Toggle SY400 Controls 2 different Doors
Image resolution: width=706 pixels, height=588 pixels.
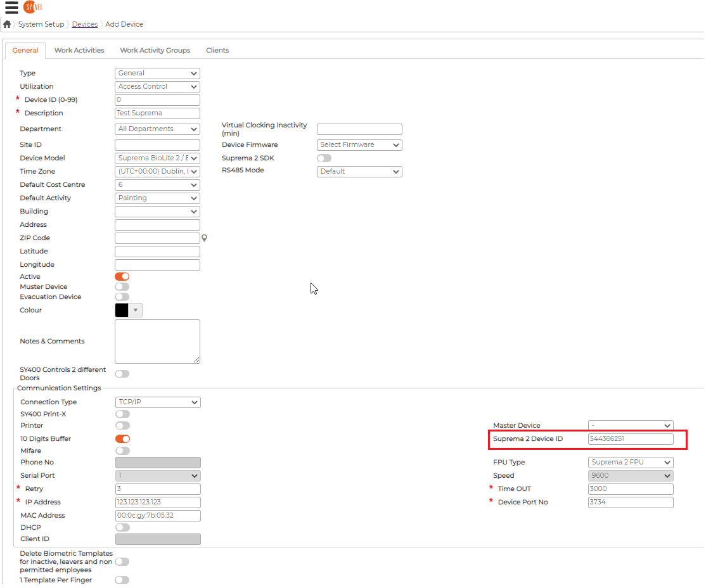tap(122, 374)
